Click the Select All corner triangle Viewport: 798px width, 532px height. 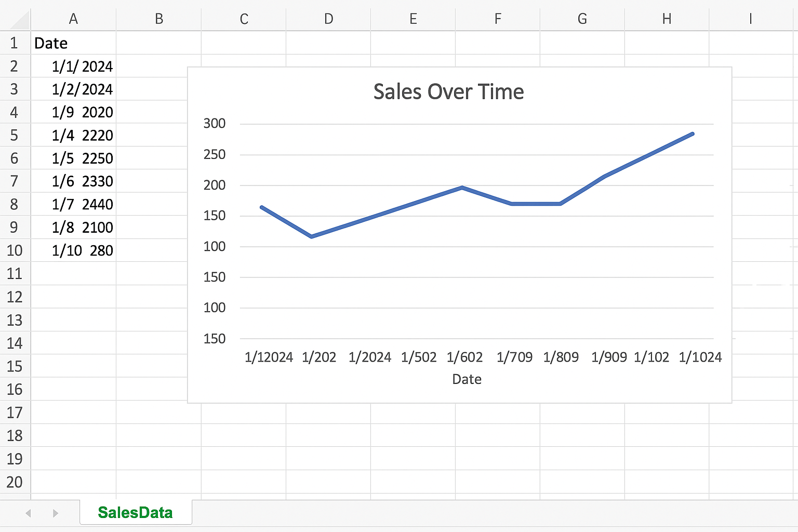19,20
